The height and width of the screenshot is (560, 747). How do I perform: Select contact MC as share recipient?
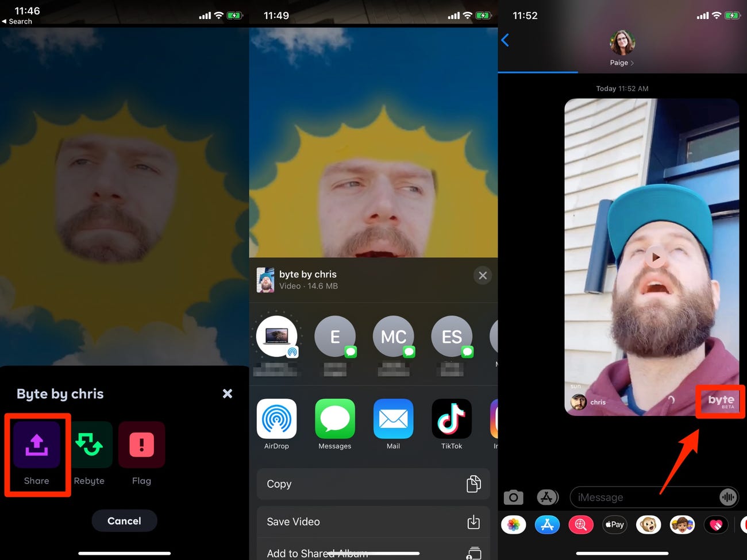tap(394, 337)
